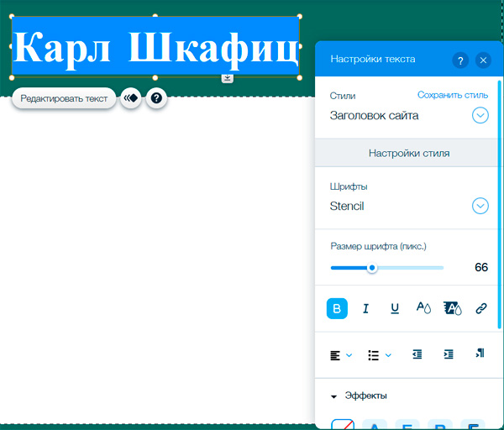504x430 pixels.
Task: Open the bullet list dropdown
Action: 380,355
